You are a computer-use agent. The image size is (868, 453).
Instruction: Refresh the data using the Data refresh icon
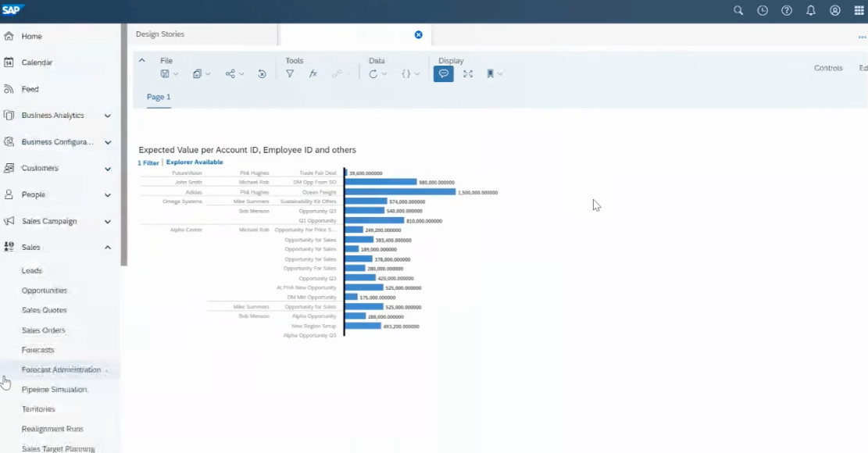pos(373,73)
